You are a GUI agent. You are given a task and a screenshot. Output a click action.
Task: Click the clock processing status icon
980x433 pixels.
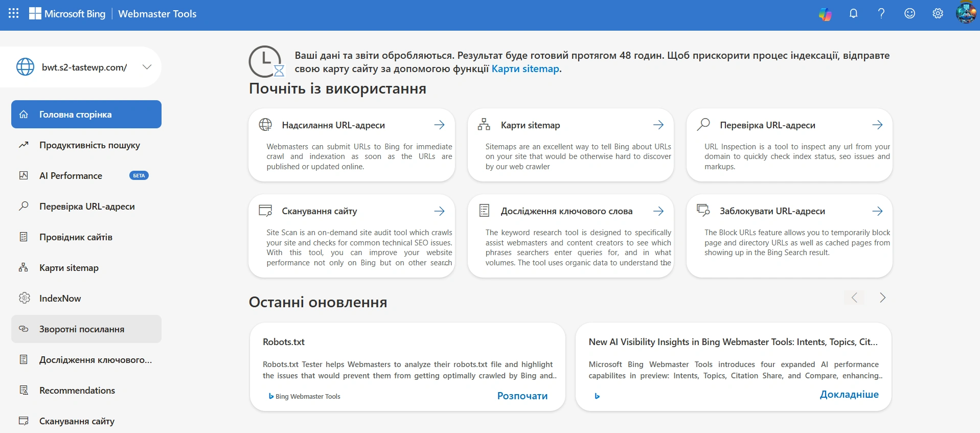(x=266, y=62)
